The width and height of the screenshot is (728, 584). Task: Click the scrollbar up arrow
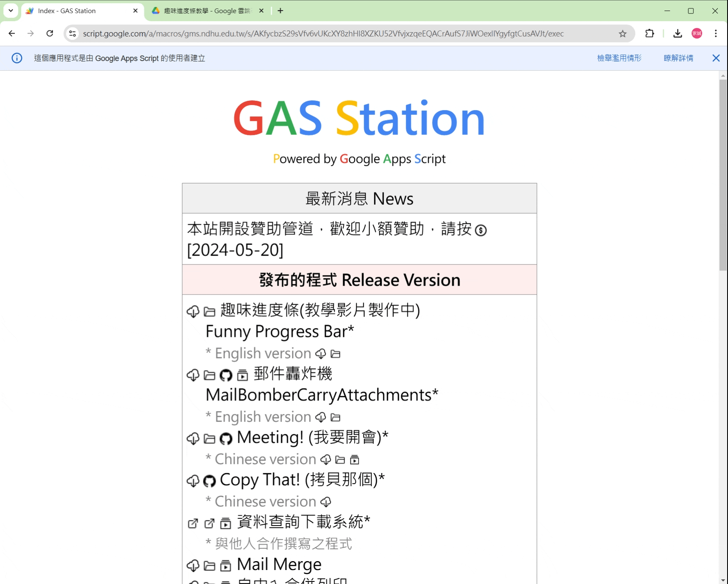(x=723, y=75)
